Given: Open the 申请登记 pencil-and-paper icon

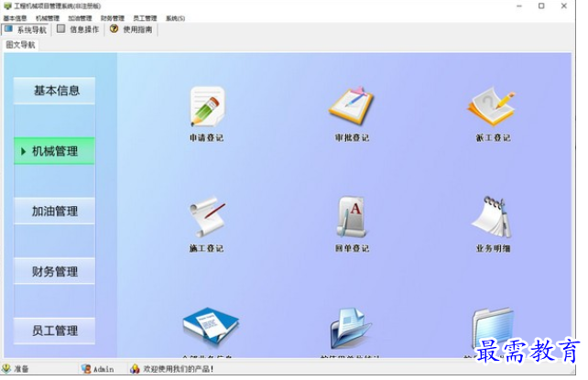Looking at the screenshot, I should coord(207,107).
